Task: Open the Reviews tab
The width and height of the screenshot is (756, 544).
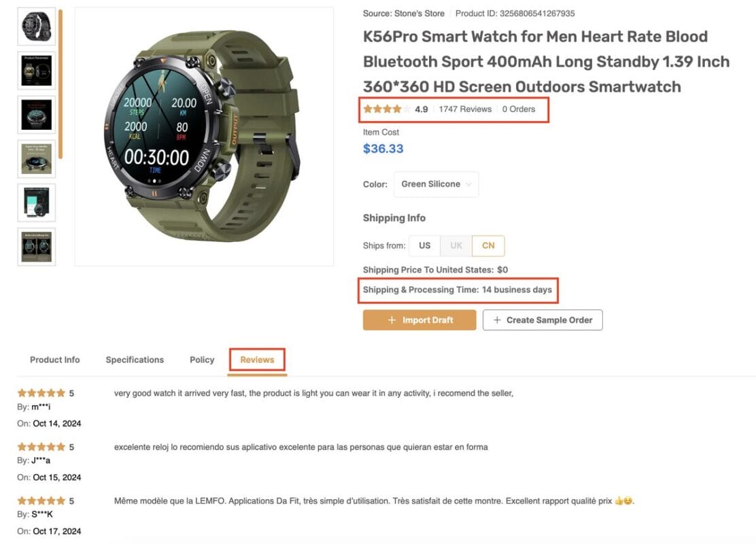Action: click(x=257, y=360)
